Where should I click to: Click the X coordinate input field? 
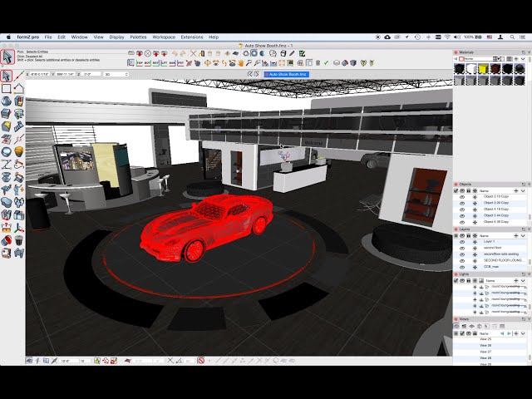coord(40,74)
